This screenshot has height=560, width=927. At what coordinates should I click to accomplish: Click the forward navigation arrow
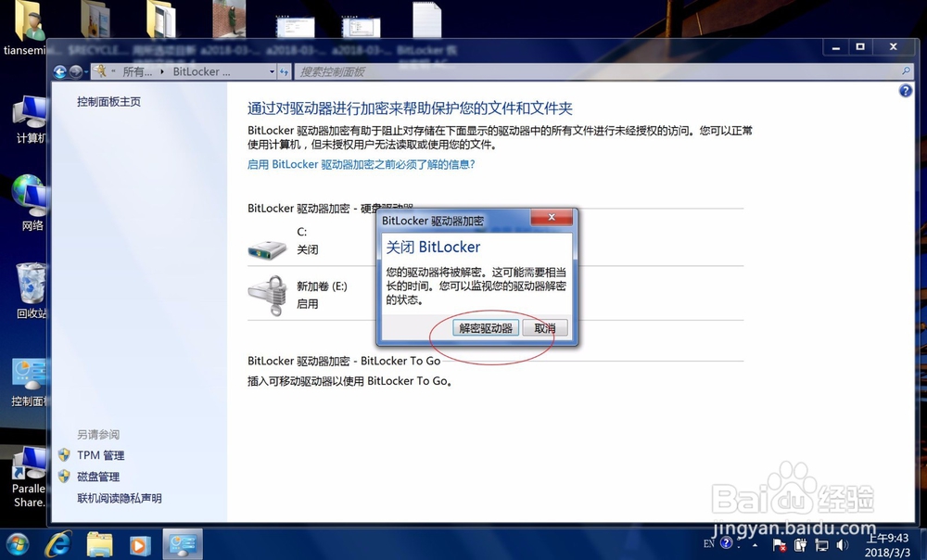pyautogui.click(x=76, y=71)
